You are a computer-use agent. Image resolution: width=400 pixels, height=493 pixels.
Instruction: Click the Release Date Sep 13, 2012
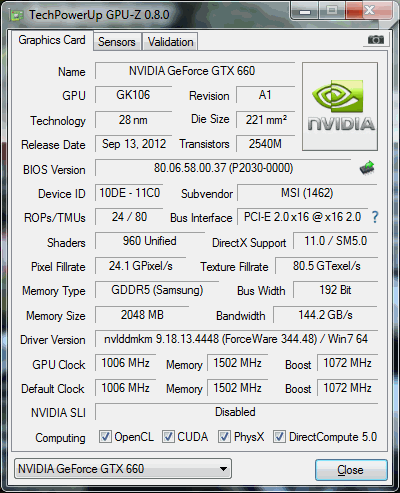click(x=133, y=144)
